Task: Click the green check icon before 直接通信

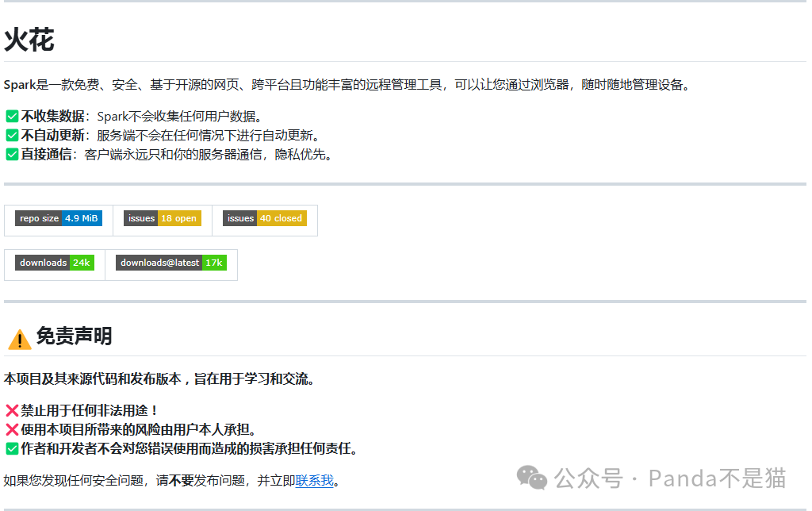Action: 12,155
